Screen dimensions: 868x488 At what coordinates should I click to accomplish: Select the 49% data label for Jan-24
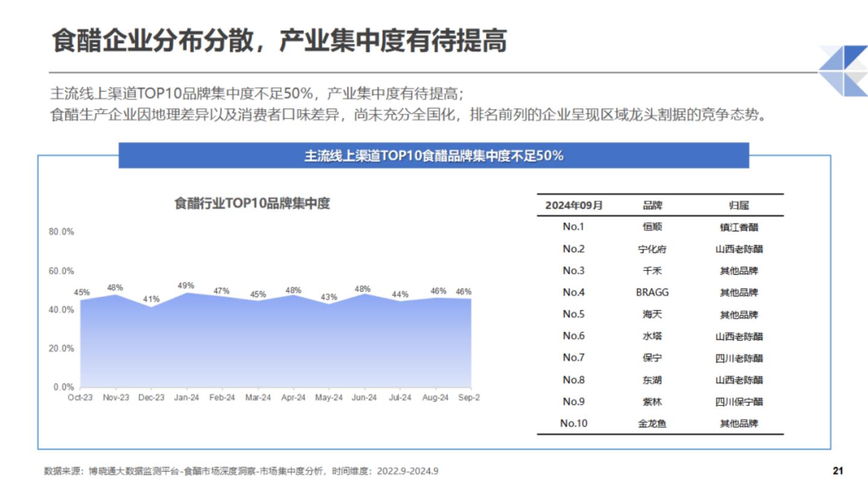pos(186,286)
